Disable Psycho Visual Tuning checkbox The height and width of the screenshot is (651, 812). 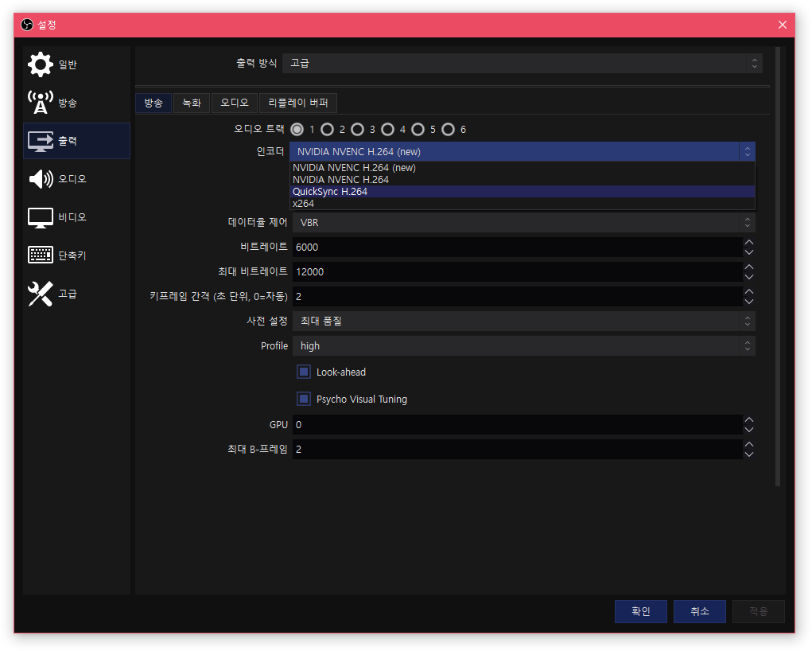pyautogui.click(x=304, y=399)
